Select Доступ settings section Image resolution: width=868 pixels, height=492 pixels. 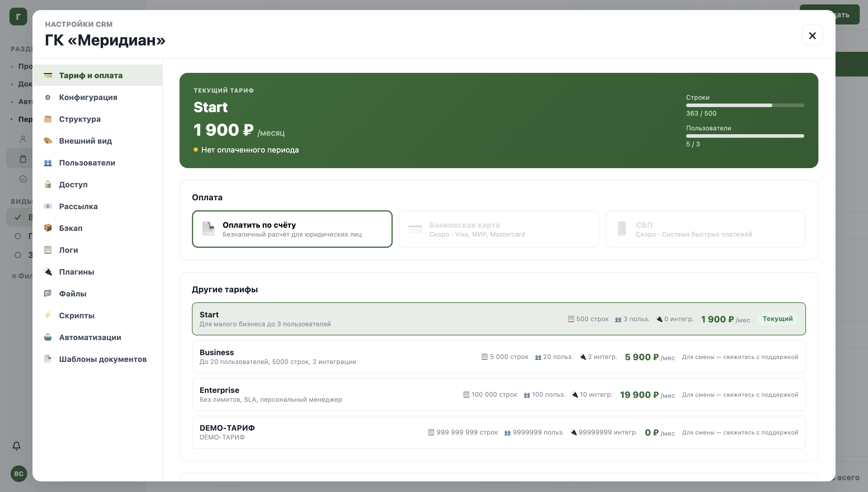coord(98,185)
